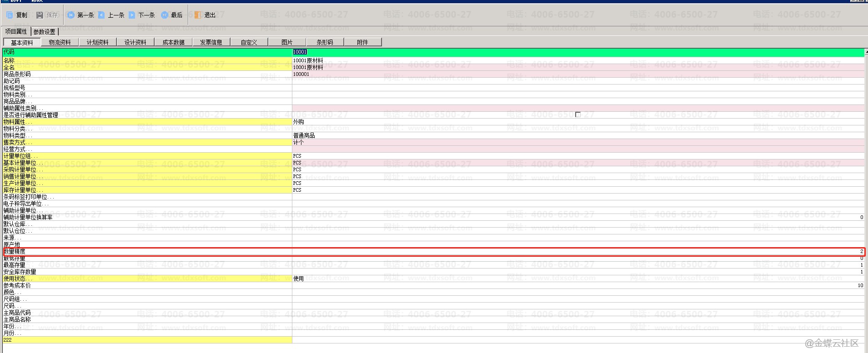Click the 外购 value of 物料属性

(299, 122)
